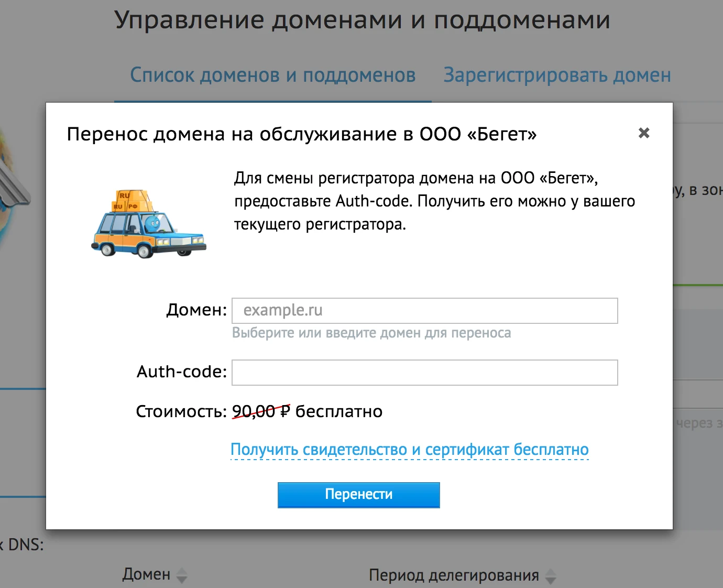Click the бесплатно label next to Стоимость

coord(339,411)
